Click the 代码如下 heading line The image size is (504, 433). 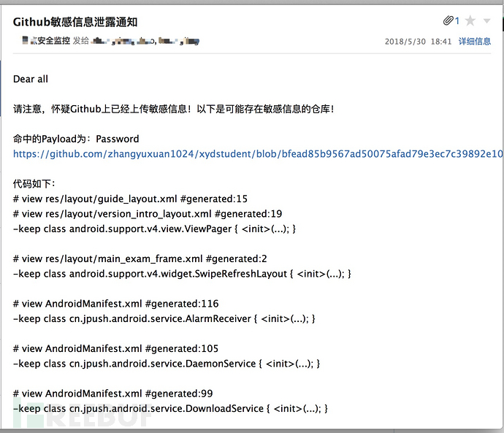point(34,184)
